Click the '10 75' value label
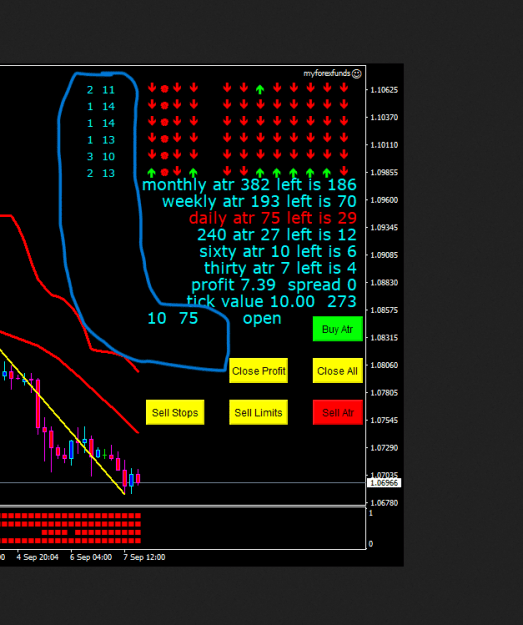The height and width of the screenshot is (625, 523). pos(173,318)
